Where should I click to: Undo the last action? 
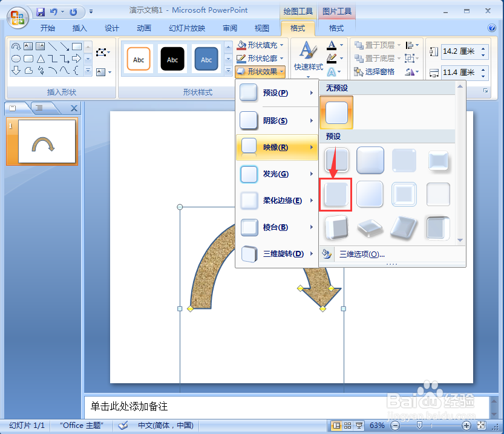pos(54,12)
